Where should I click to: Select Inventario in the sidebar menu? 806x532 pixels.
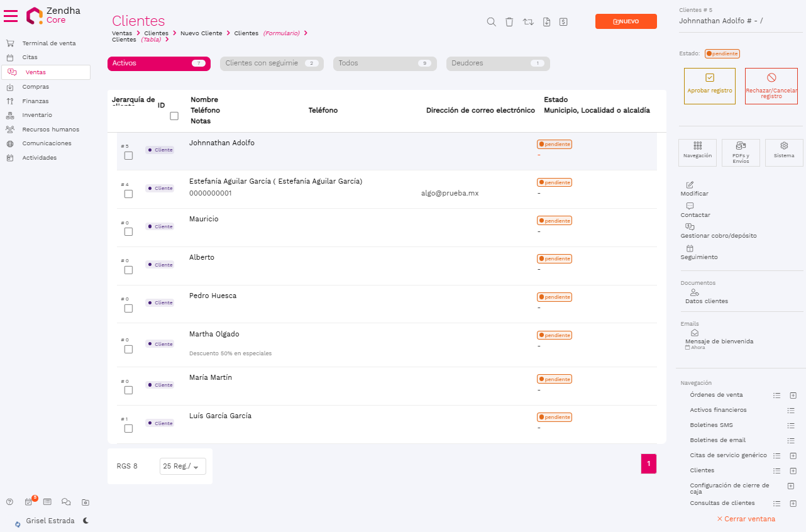pos(37,115)
